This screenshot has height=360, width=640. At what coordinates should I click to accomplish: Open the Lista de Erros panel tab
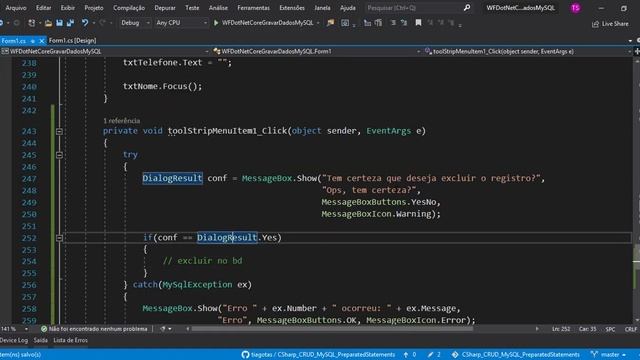[71, 340]
